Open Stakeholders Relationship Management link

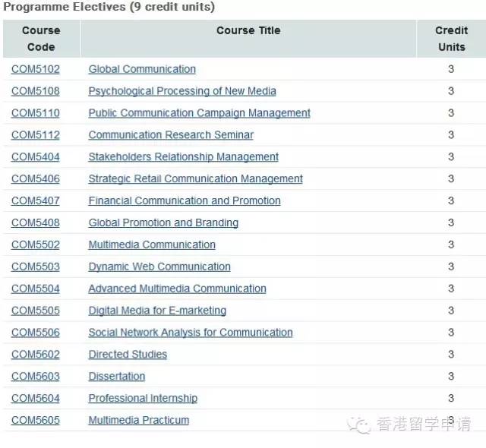[x=184, y=157]
